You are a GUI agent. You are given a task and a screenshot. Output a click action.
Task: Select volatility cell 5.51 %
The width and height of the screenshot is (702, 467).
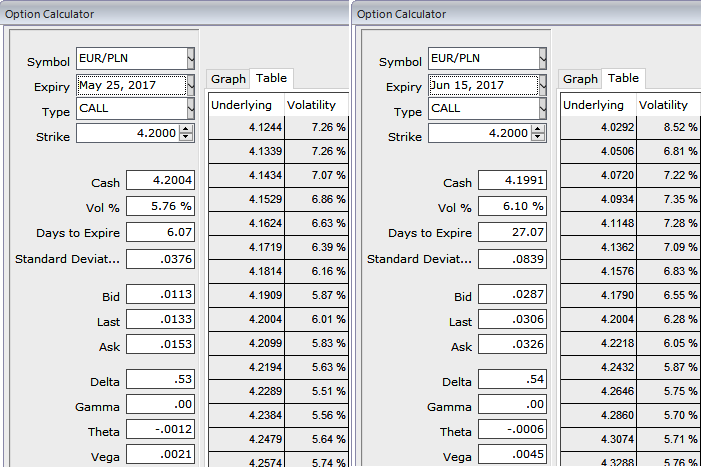pyautogui.click(x=317, y=391)
